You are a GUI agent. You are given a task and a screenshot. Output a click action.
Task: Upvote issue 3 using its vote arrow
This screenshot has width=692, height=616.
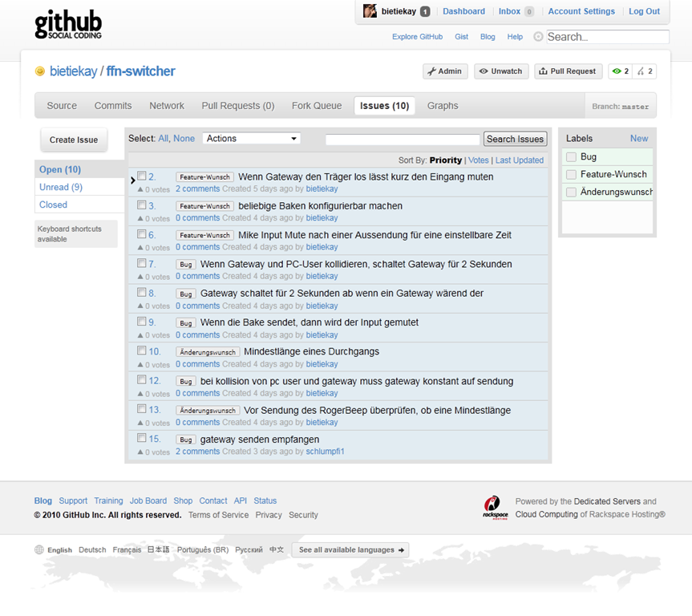click(140, 219)
